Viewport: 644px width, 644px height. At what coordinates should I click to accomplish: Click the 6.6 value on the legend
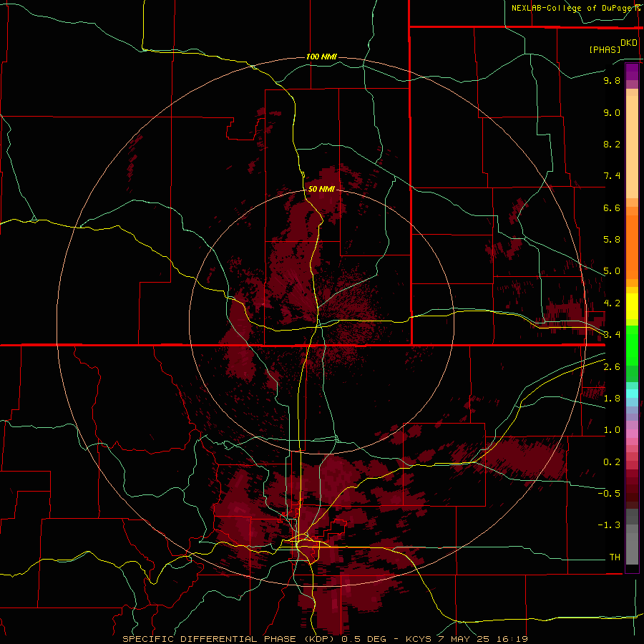(612, 208)
